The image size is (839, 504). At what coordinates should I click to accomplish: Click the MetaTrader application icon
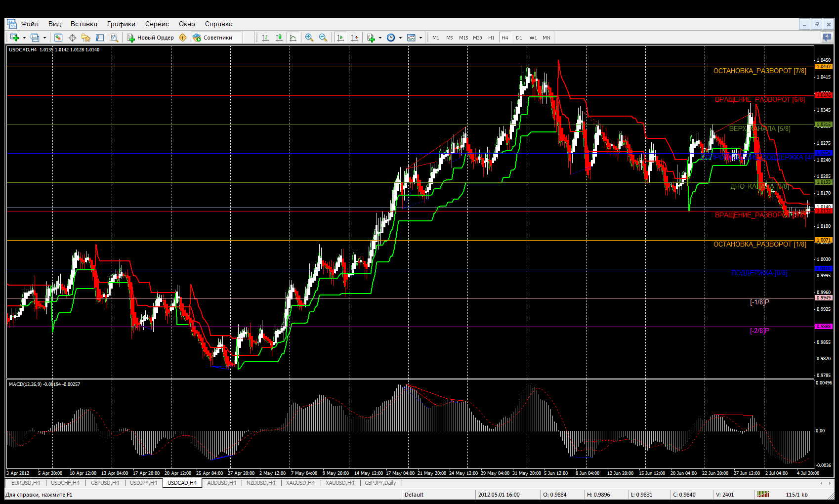11,24
